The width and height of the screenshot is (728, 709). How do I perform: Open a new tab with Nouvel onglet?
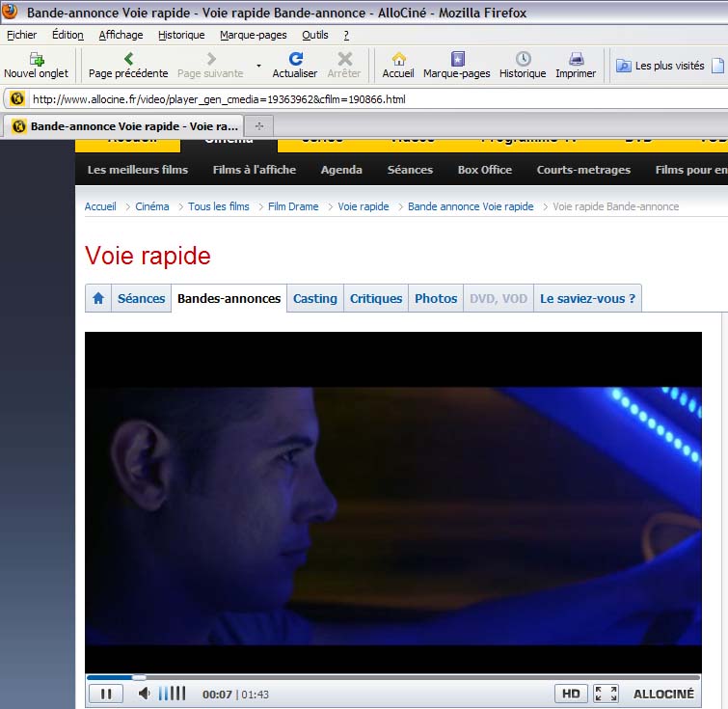(x=37, y=66)
